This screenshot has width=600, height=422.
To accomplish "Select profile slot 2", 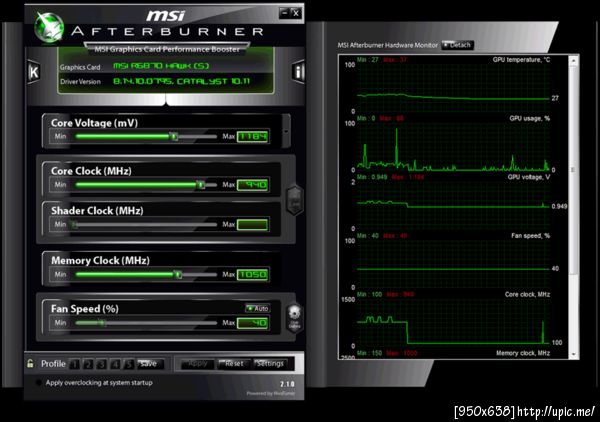I will [x=88, y=364].
